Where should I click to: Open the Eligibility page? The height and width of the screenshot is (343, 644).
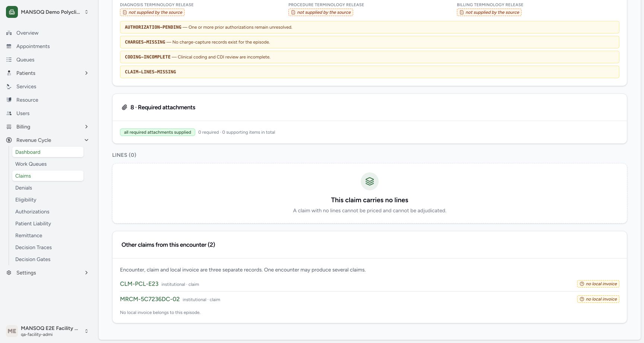pos(48,200)
